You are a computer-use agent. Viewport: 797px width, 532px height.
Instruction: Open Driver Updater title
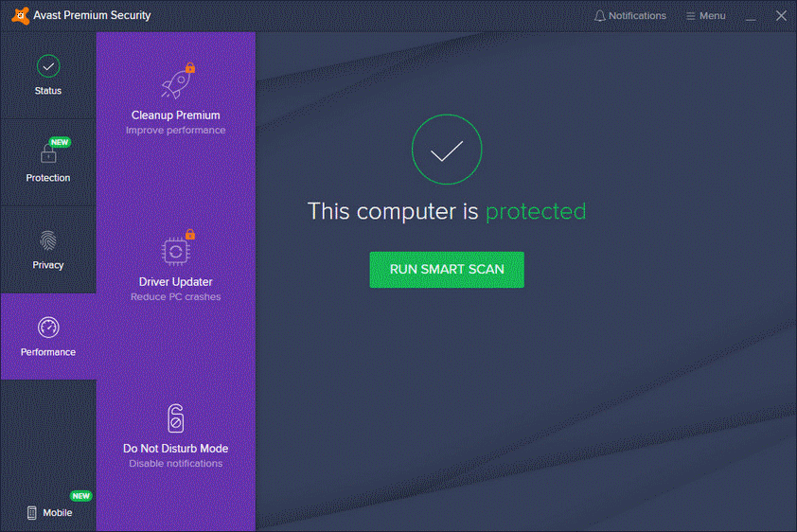coord(176,282)
